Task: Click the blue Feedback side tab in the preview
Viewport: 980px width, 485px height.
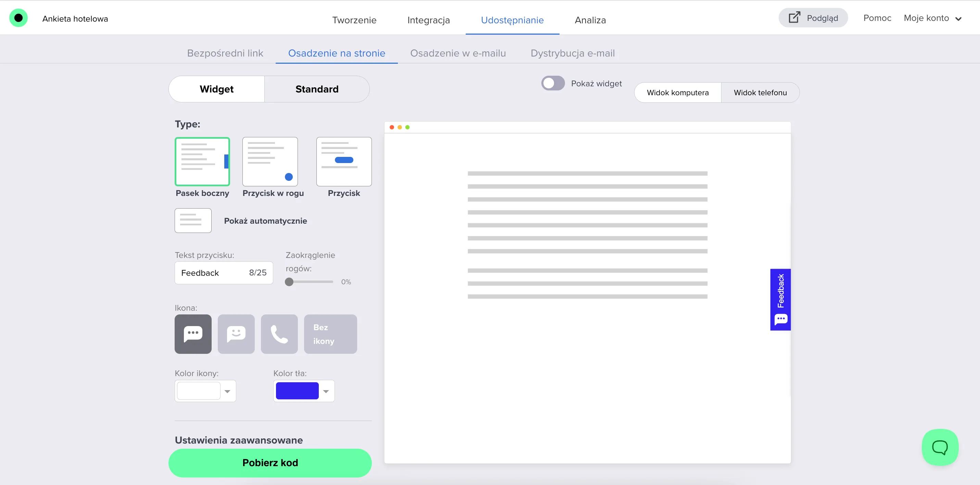Action: coord(780,300)
